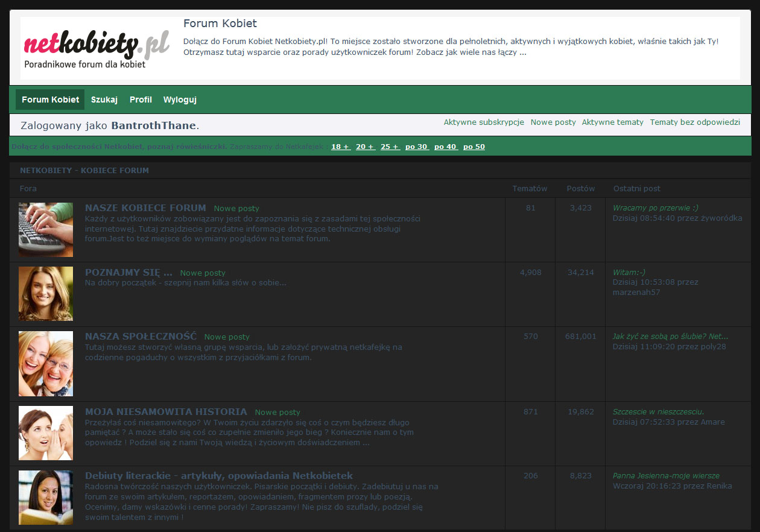The image size is (760, 532).
Task: Open Aktywne subskrypcje link
Action: coord(484,122)
